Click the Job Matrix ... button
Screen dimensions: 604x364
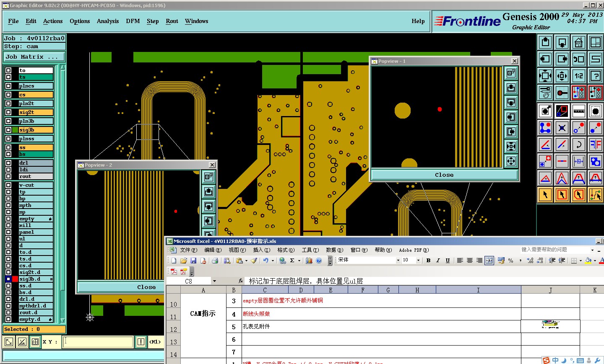tap(34, 57)
